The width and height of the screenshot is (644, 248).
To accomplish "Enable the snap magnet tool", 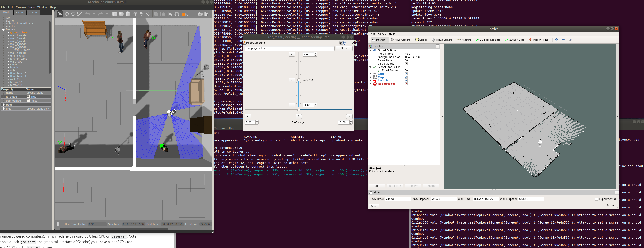I will [x=177, y=14].
